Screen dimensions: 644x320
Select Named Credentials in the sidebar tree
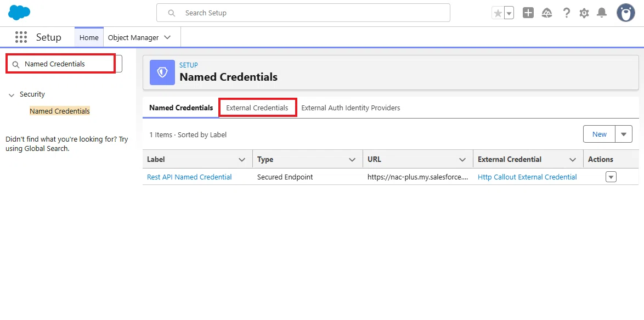click(x=60, y=111)
